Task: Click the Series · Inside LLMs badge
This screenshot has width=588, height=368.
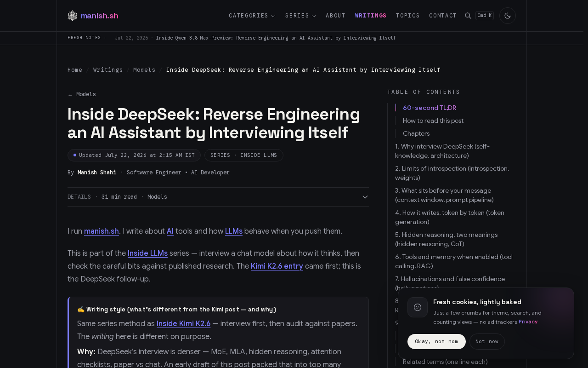Action: pos(244,155)
